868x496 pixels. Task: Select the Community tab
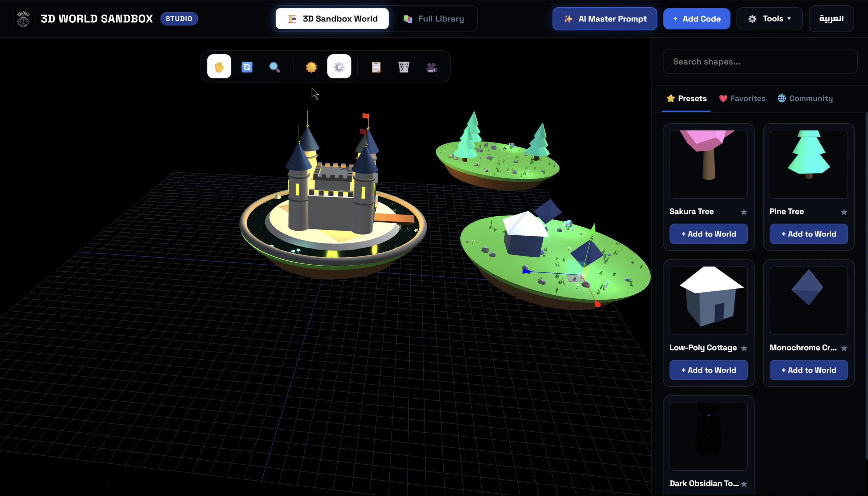[805, 98]
